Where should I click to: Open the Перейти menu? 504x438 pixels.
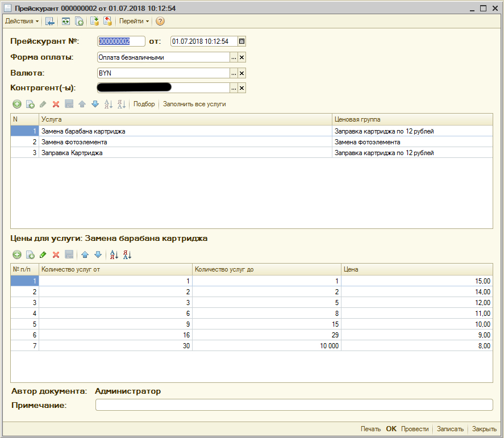(x=134, y=21)
